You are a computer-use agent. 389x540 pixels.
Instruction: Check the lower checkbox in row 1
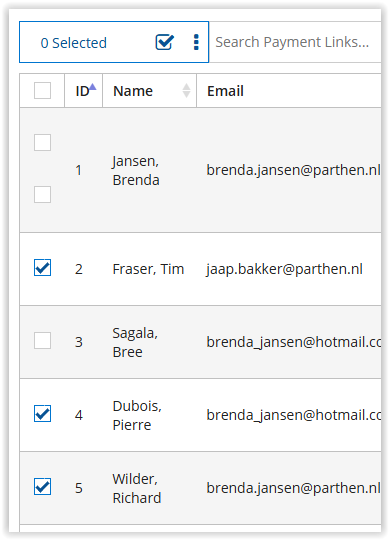coord(42,195)
